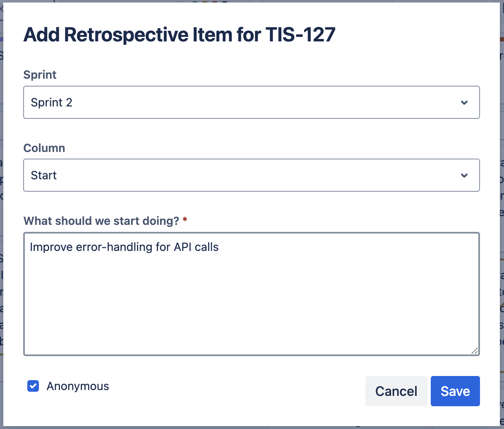The height and width of the screenshot is (429, 504).
Task: Click 'What should we start doing?' label
Action: coord(101,221)
